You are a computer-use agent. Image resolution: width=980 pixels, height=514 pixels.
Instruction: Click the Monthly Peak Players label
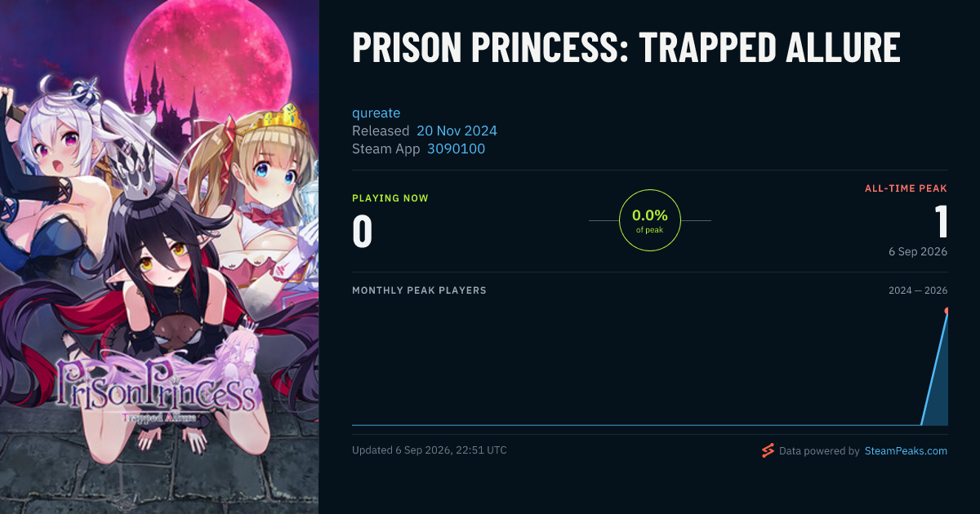point(419,290)
